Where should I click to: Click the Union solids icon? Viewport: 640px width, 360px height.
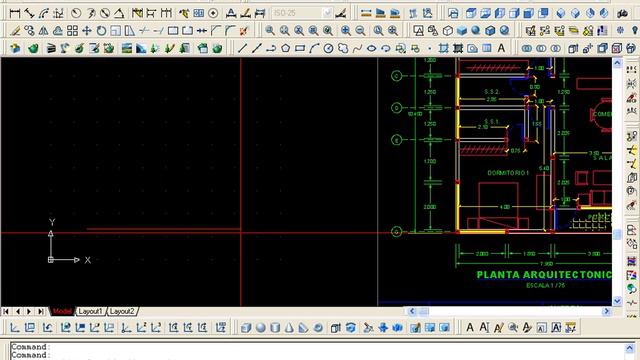527,49
